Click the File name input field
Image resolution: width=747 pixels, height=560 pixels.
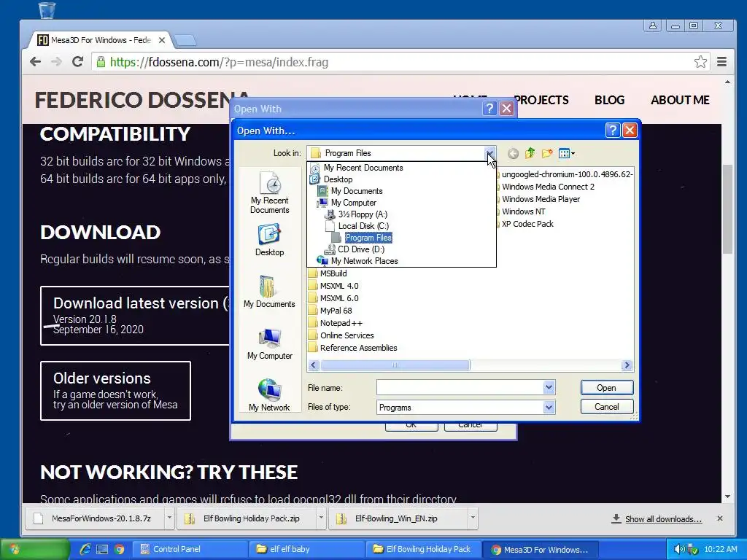pyautogui.click(x=460, y=388)
